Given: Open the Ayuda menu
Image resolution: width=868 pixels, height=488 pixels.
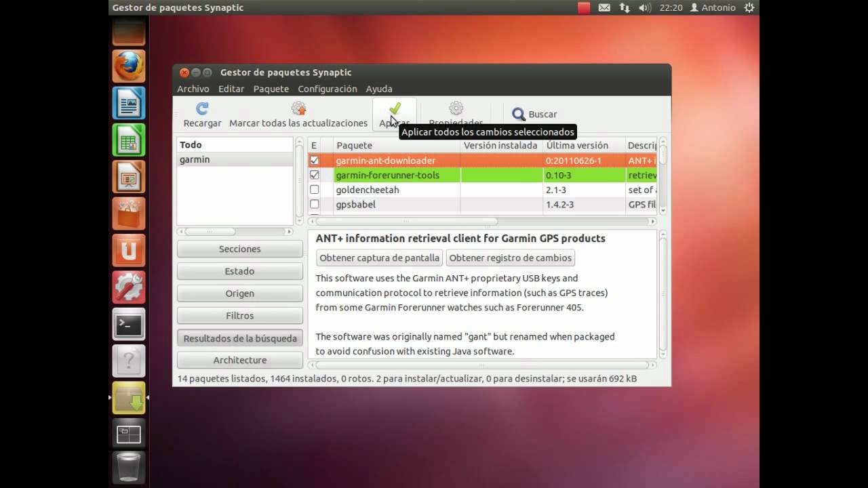Looking at the screenshot, I should (x=379, y=89).
